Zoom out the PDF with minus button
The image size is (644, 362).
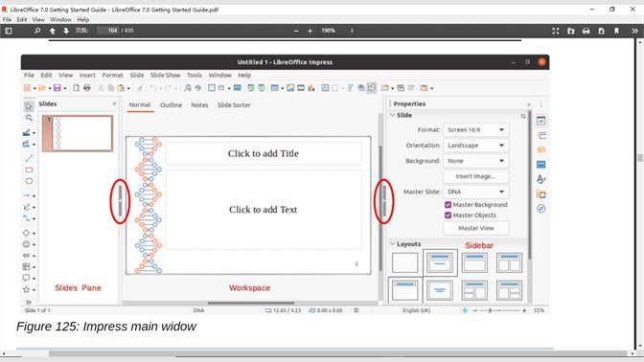pyautogui.click(x=296, y=31)
